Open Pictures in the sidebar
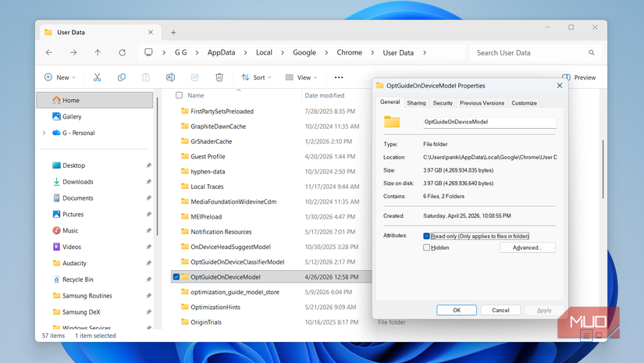644x363 pixels. 73,215
